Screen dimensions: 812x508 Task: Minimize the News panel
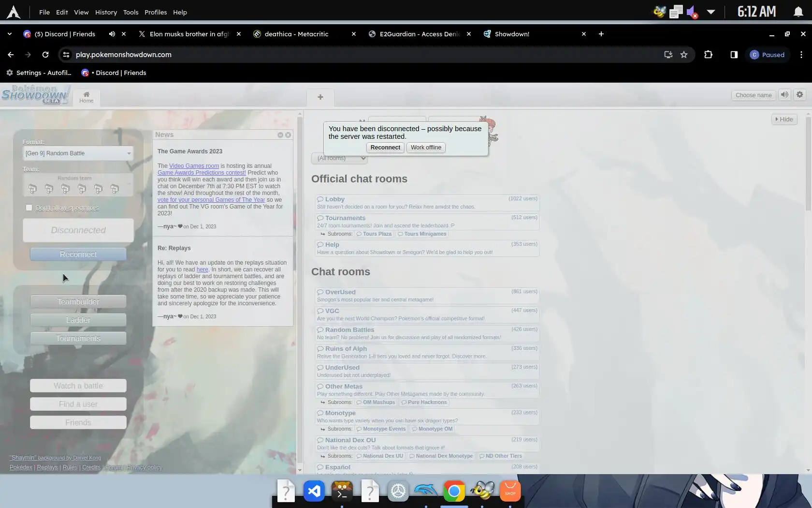pyautogui.click(x=280, y=135)
